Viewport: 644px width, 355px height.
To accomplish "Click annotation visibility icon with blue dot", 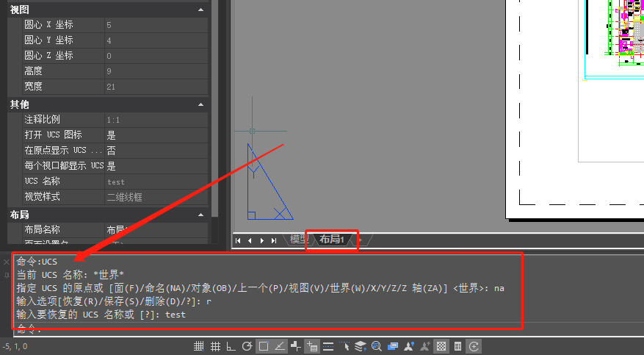I will 409,346.
